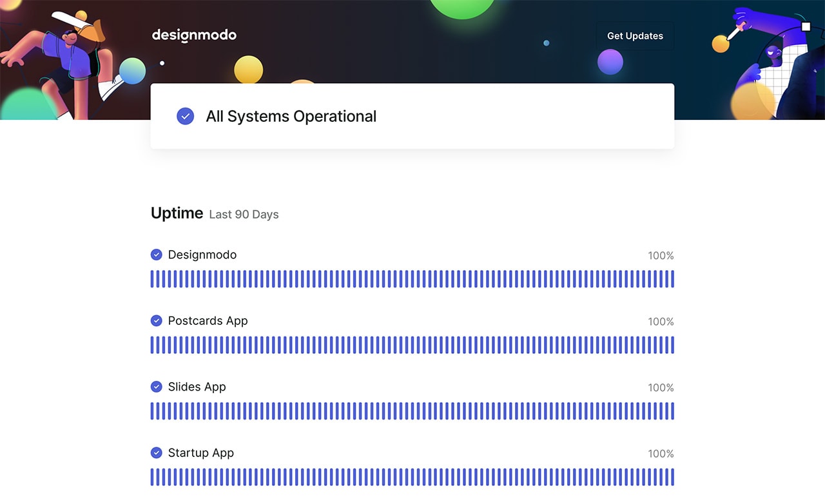Viewport: 825px width, 504px height.
Task: Open the Get Updates button
Action: click(635, 36)
